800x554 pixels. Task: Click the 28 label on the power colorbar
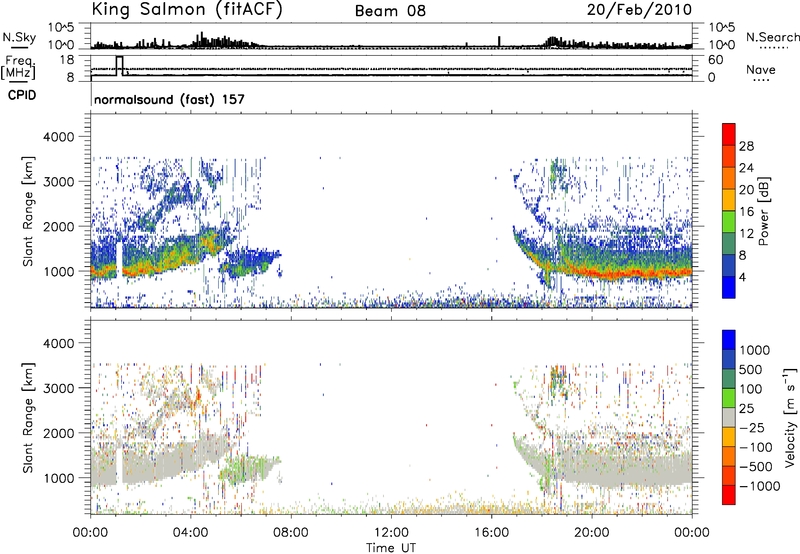tap(746, 146)
